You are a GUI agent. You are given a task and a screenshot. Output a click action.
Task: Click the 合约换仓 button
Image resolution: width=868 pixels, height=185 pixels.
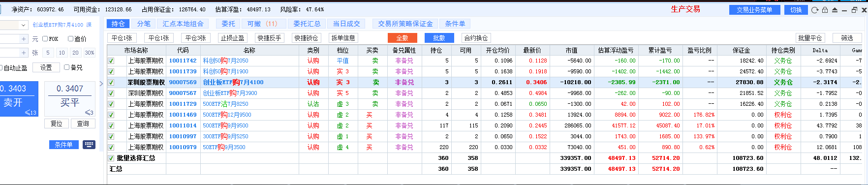(x=476, y=38)
